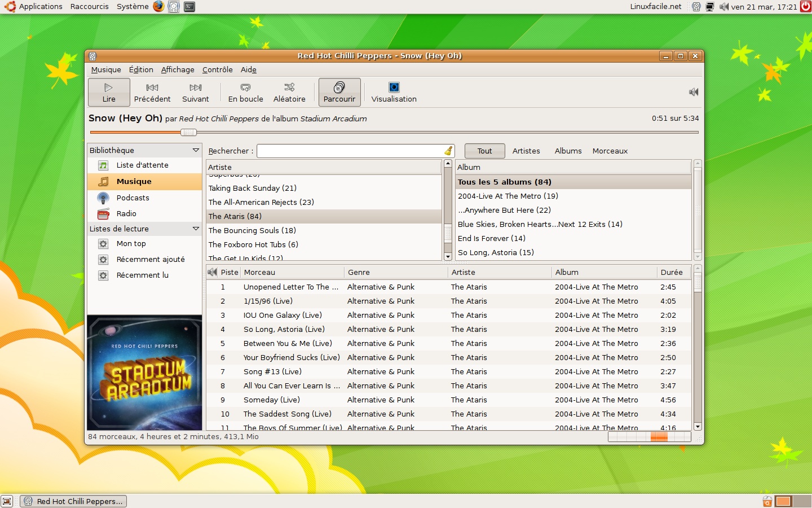Click the Récemment lu gear icon

pyautogui.click(x=103, y=275)
